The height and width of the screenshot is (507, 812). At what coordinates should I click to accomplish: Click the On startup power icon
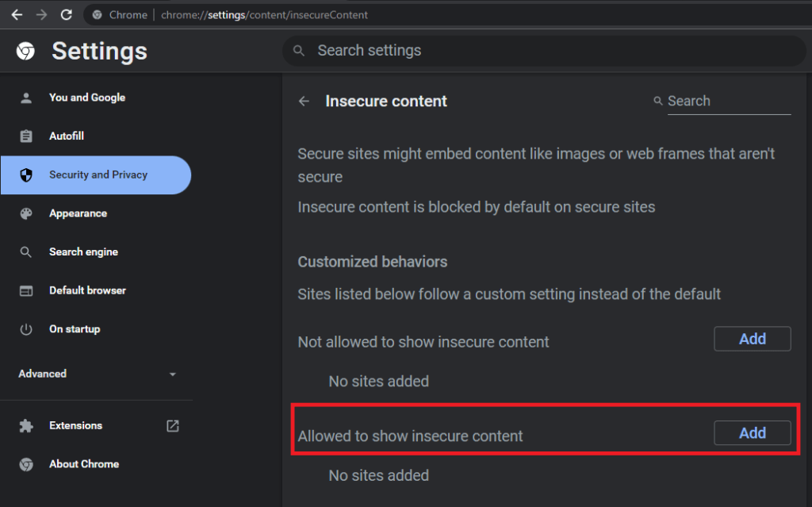coord(26,328)
